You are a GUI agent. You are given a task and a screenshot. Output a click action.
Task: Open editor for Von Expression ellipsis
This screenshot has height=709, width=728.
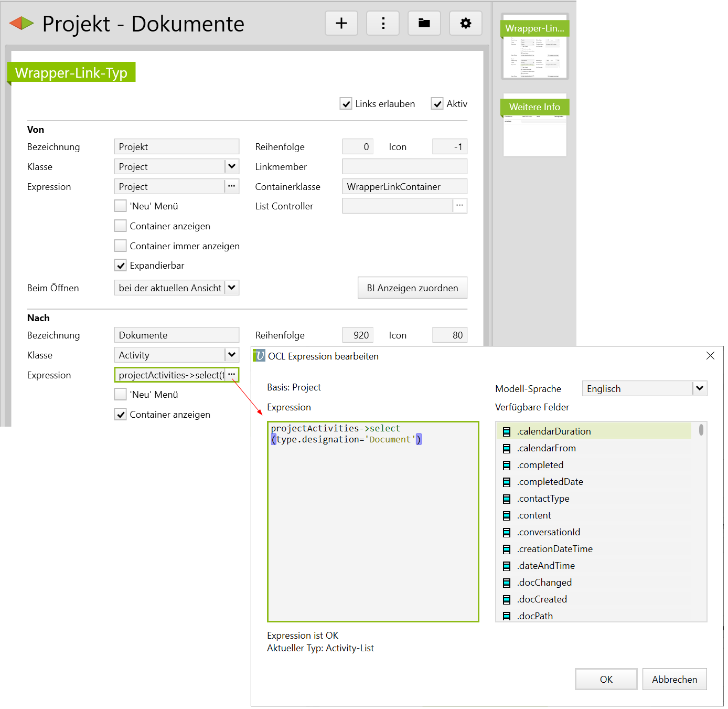coord(231,186)
